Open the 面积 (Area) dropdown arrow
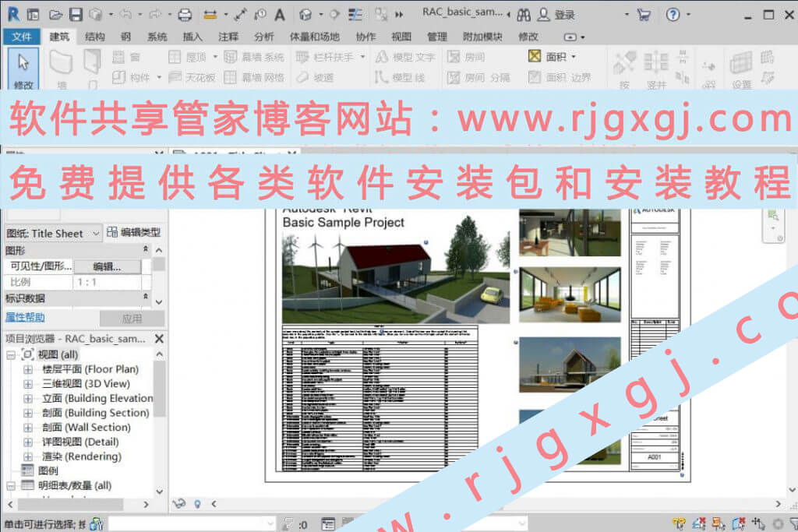 (574, 57)
